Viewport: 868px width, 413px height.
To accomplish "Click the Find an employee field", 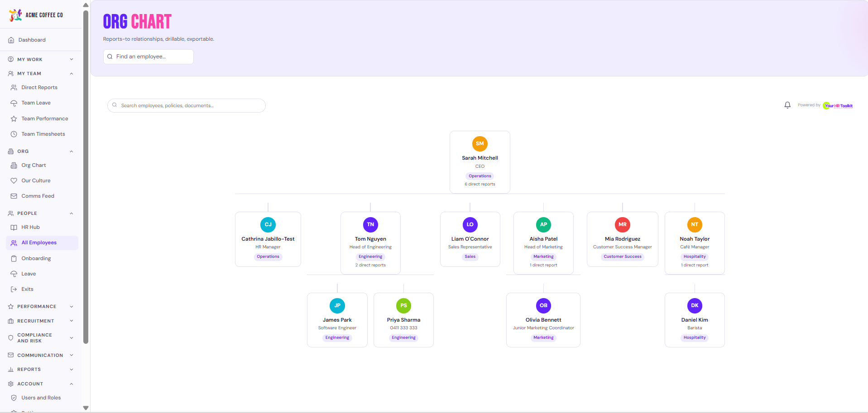I will click(x=149, y=57).
